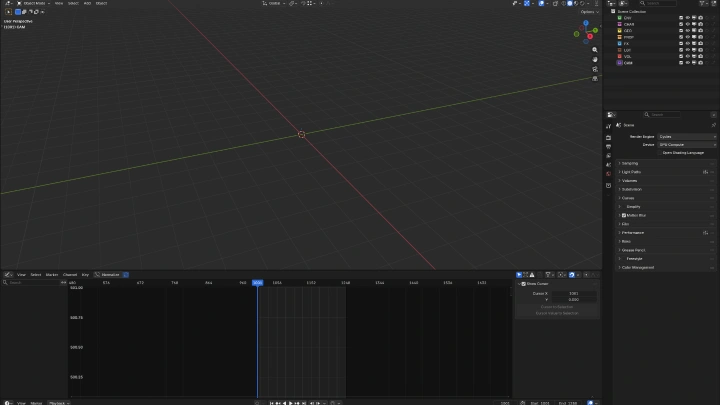
Task: Toggle Show Cursor checkbox in graph sidebar
Action: click(523, 284)
